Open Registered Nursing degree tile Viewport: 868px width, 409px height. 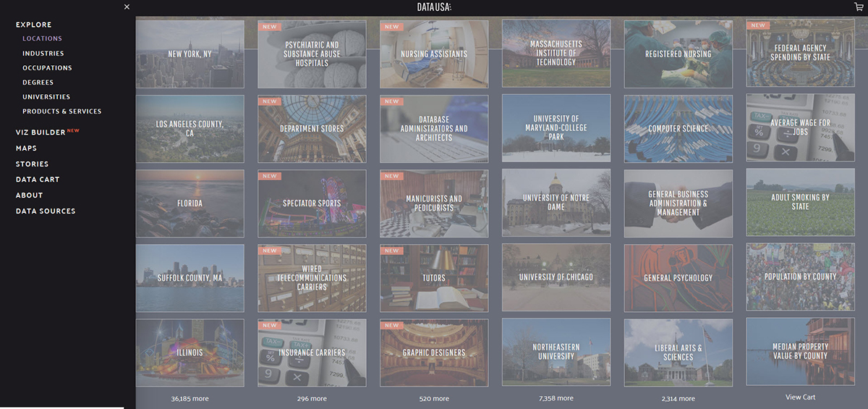click(678, 54)
